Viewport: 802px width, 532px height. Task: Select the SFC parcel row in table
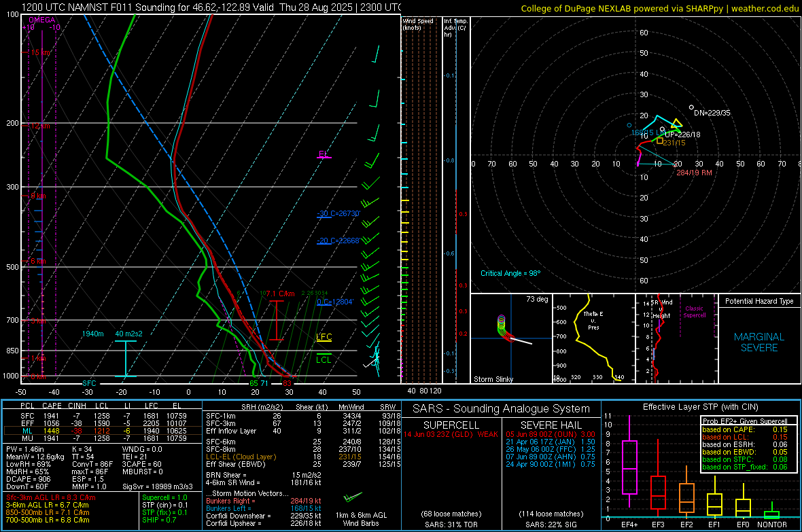(x=103, y=416)
